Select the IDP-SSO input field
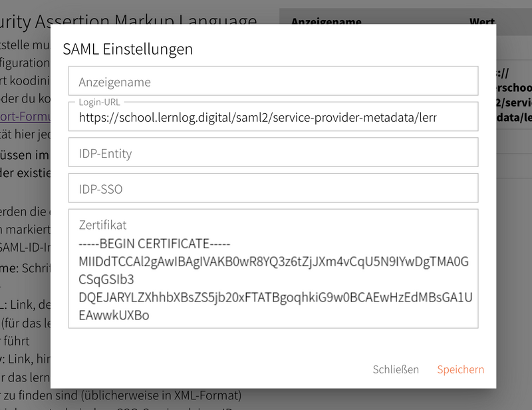Image resolution: width=532 pixels, height=410 pixels. 273,188
